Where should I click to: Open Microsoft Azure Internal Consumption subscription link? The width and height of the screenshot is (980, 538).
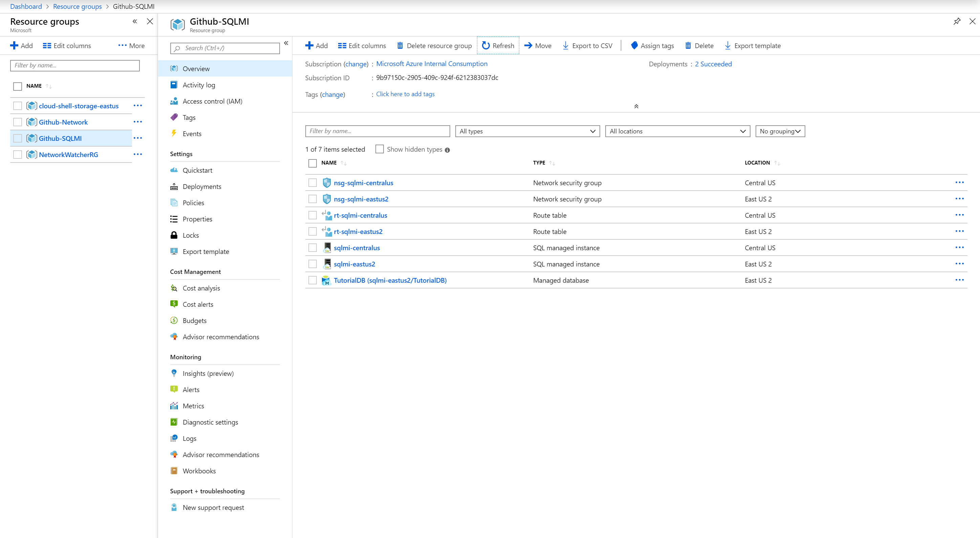pyautogui.click(x=431, y=64)
